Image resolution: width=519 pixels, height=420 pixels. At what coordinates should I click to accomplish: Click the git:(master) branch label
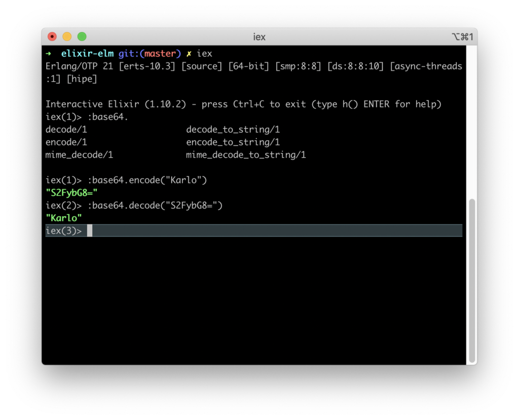pos(150,54)
